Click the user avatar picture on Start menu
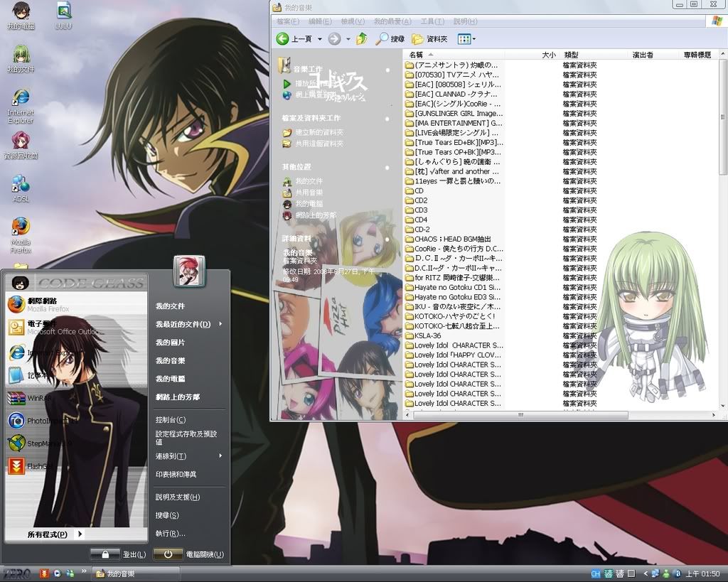 click(189, 271)
